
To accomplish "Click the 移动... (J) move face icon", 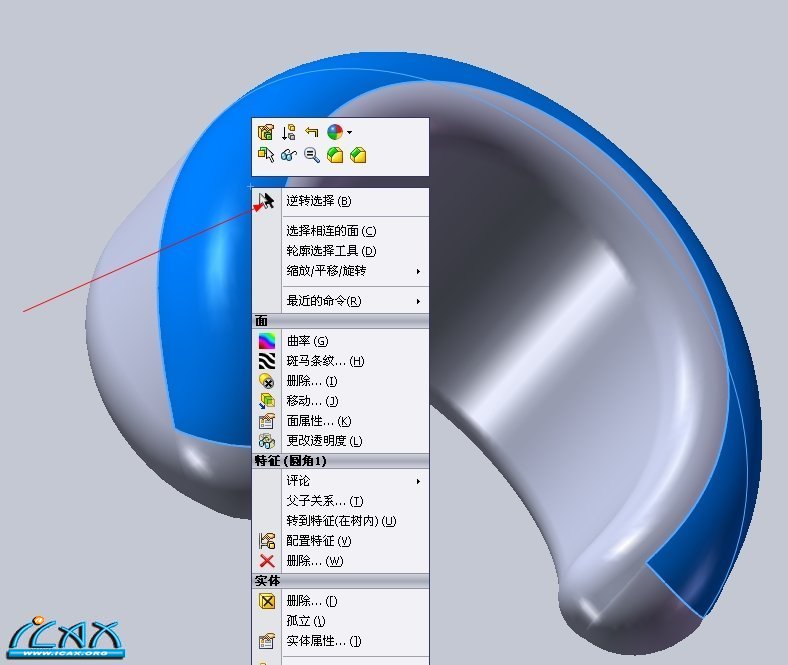I will (x=267, y=401).
